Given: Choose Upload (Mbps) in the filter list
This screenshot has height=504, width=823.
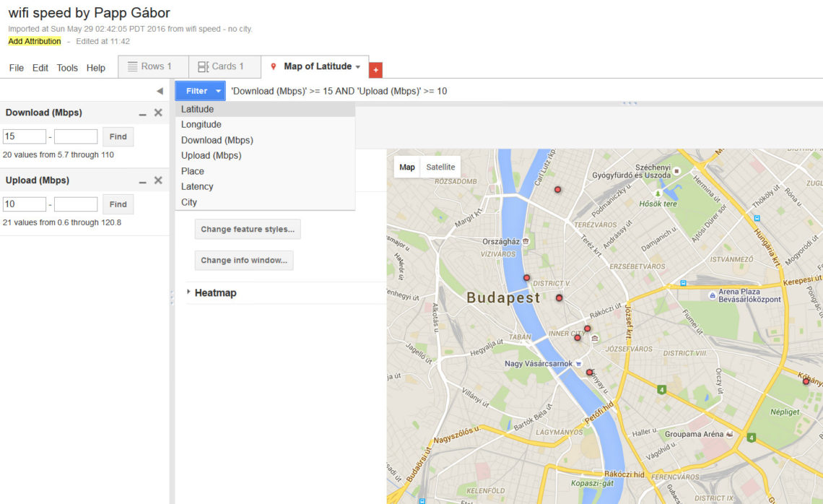Looking at the screenshot, I should click(x=265, y=155).
